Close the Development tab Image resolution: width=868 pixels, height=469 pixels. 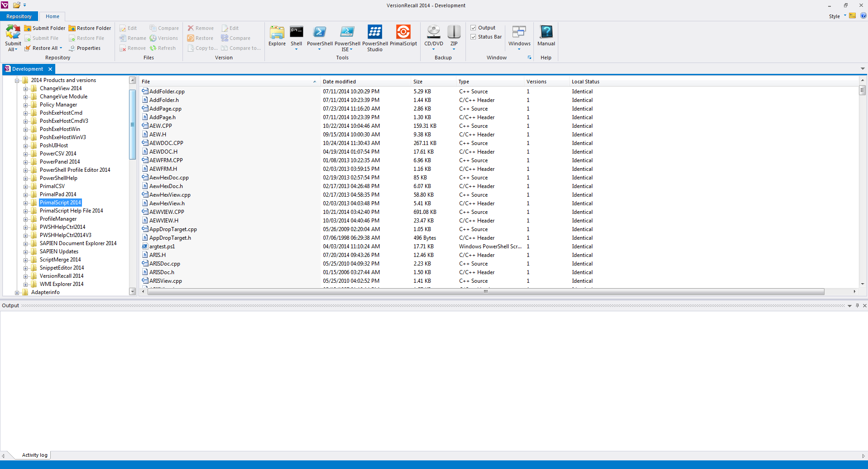pos(50,69)
